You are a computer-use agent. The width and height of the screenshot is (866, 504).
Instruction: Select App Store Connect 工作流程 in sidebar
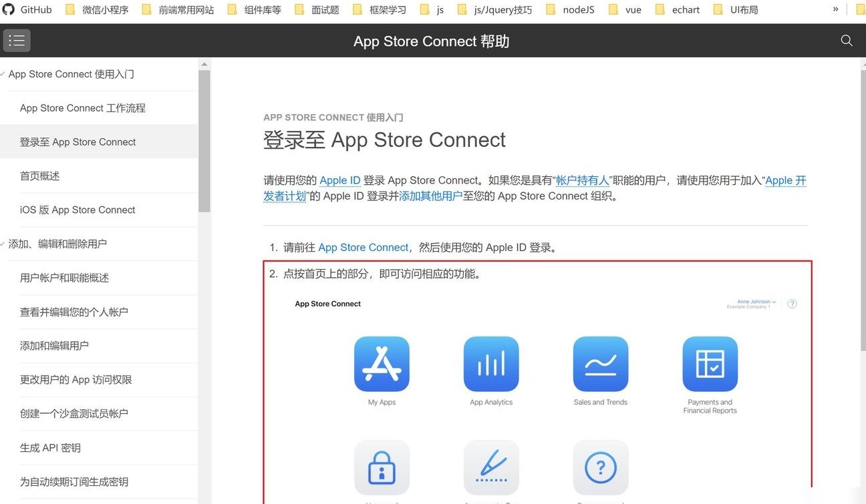(x=99, y=108)
